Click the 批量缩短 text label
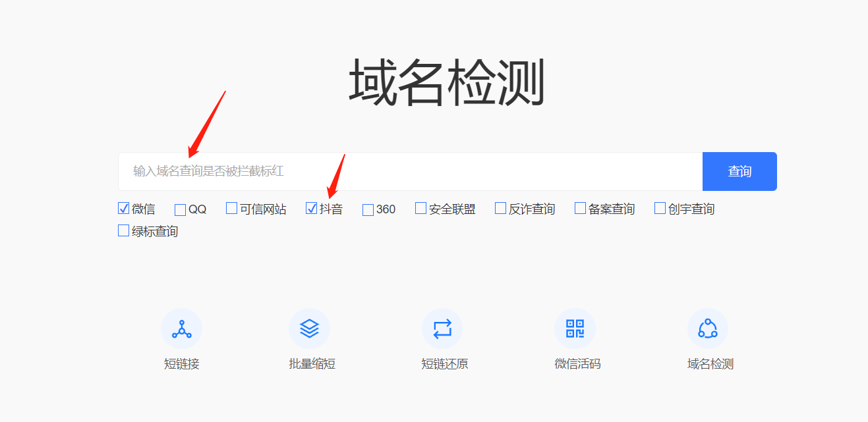Screen dimensions: 868x422 [312, 364]
